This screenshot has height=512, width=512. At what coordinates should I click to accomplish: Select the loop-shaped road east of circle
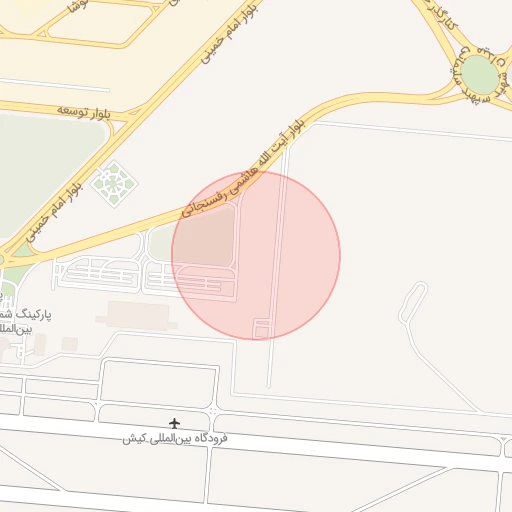point(413,302)
